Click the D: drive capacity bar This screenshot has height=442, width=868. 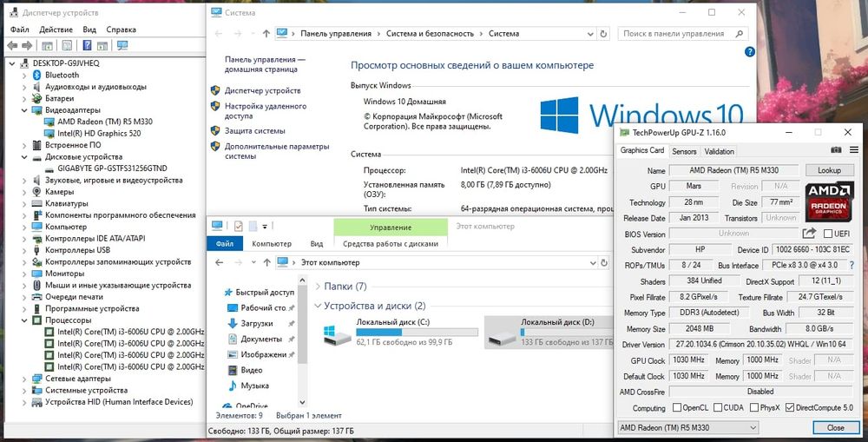(567, 333)
